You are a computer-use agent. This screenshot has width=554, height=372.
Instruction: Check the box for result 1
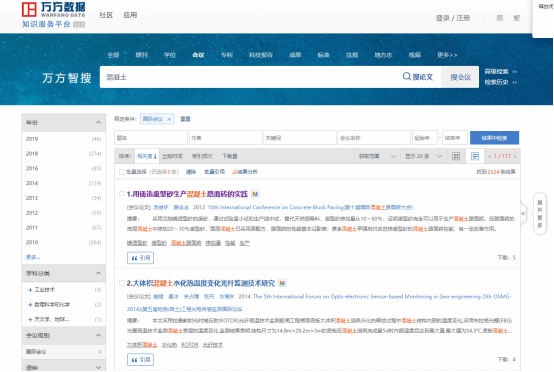(x=122, y=194)
